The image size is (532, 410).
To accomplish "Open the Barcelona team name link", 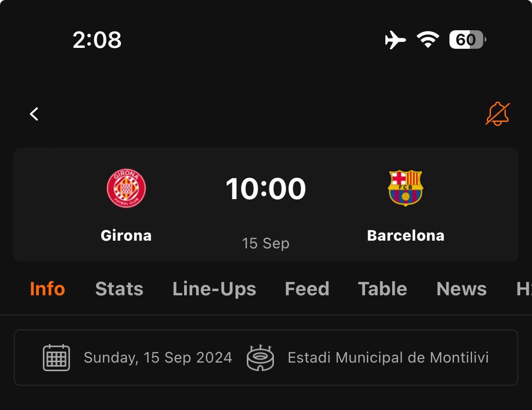I will [406, 235].
